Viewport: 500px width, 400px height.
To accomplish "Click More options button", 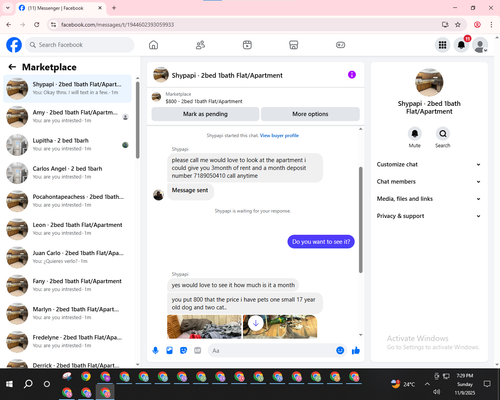I will 310,114.
